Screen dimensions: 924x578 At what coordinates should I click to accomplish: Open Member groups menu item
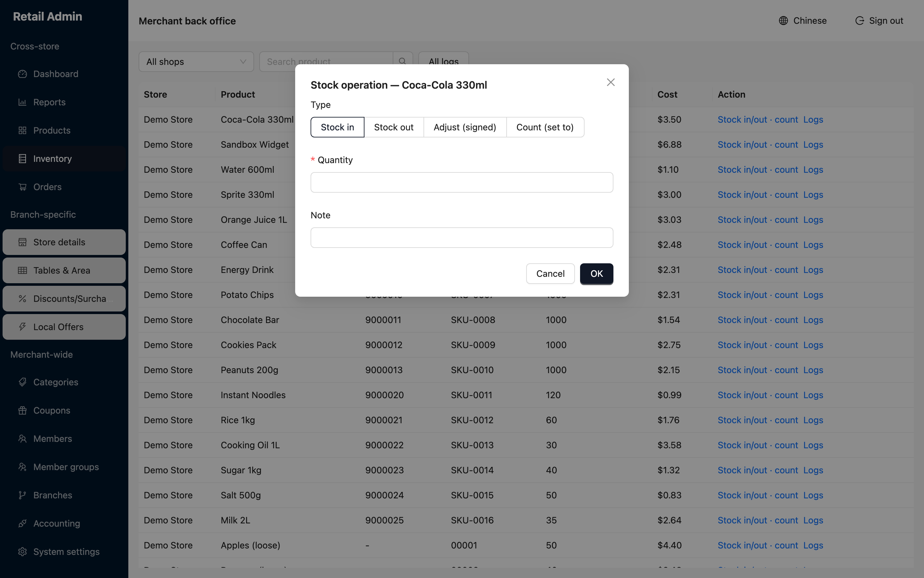[x=64, y=467]
